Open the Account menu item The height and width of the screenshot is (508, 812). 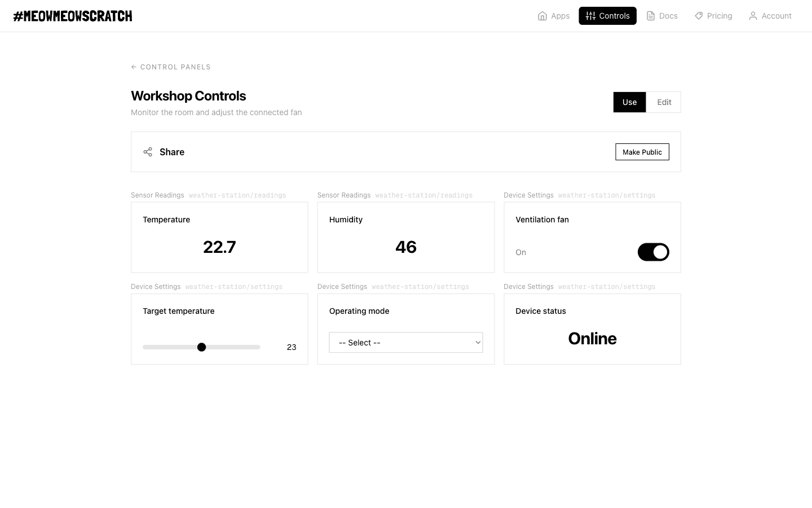point(770,16)
